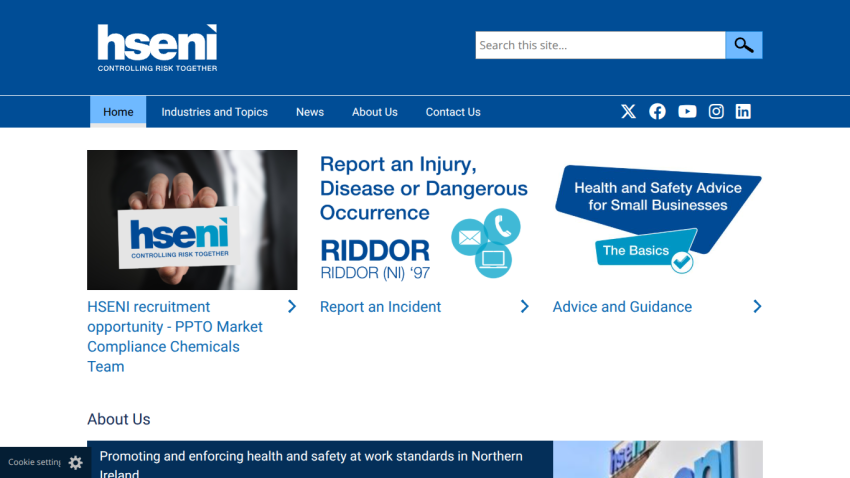
Task: Open HSENI's X (Twitter) page
Action: click(628, 112)
